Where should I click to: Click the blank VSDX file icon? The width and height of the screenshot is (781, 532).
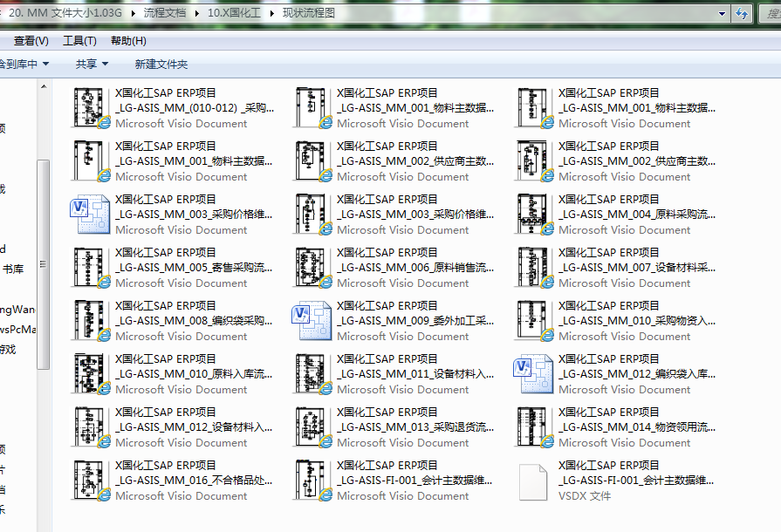[x=534, y=481]
